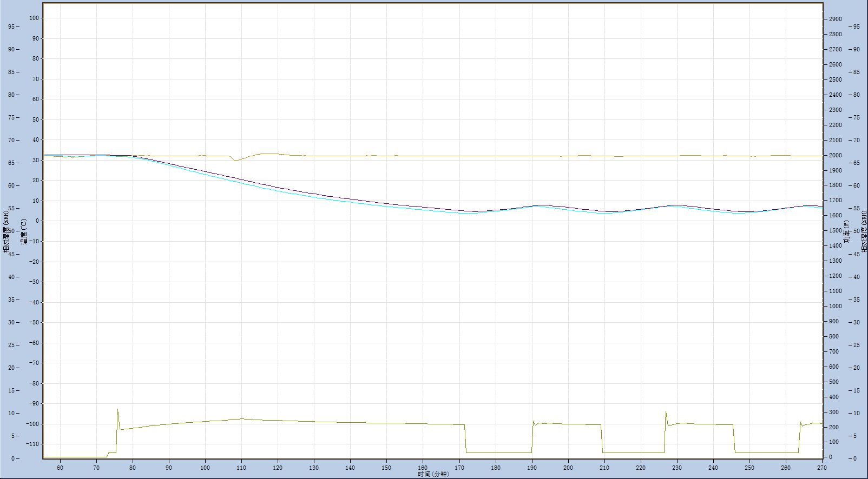Click the 140 tick on the time axis
The width and height of the screenshot is (868, 479).
(x=350, y=468)
